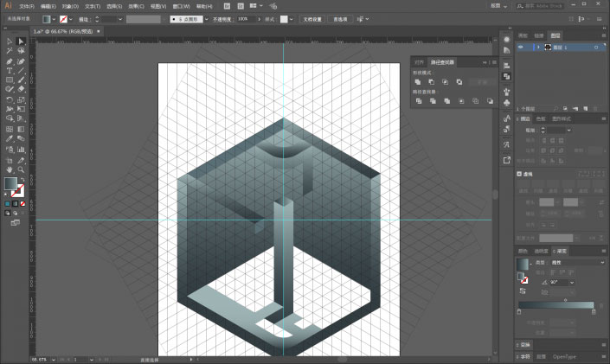The width and height of the screenshot is (610, 364).
Task: Switch to 画板 tab beside Layers
Action: [523, 35]
